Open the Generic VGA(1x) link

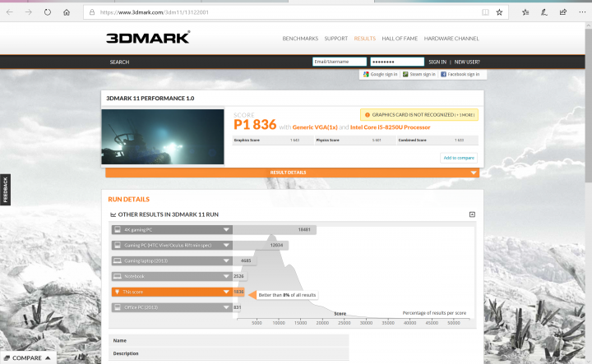[315, 127]
